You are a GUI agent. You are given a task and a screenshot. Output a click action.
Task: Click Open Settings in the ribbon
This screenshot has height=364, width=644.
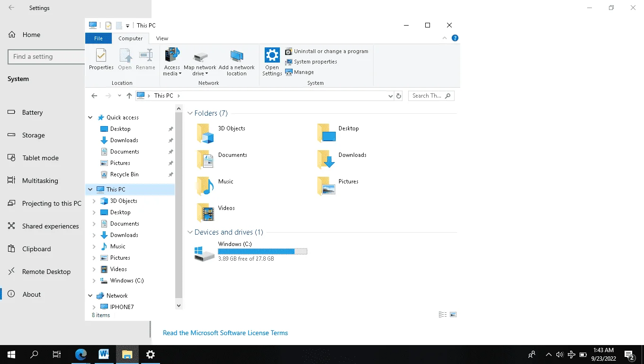272,62
